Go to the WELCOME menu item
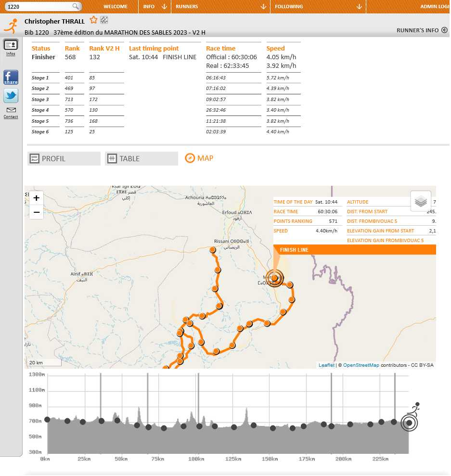The width and height of the screenshot is (451, 476). point(116,6)
